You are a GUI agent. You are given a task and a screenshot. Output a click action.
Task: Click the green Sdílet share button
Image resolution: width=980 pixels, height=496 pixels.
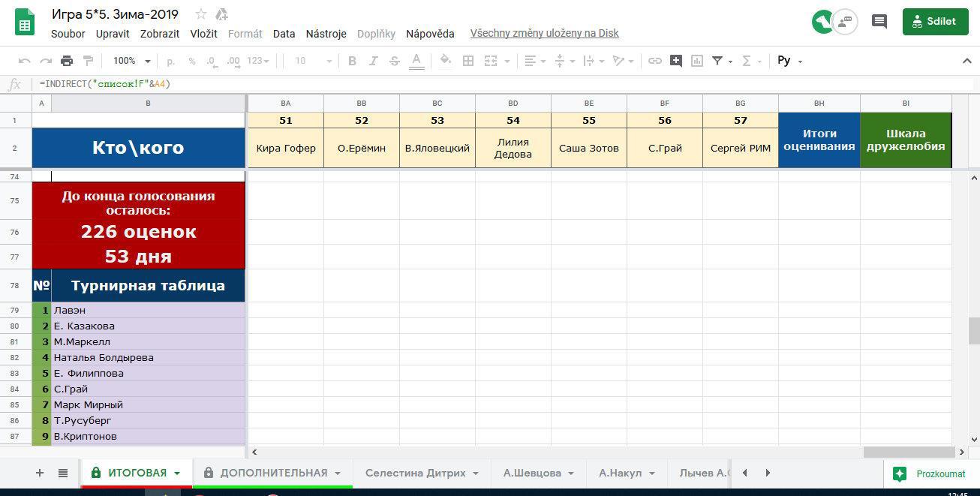(935, 22)
